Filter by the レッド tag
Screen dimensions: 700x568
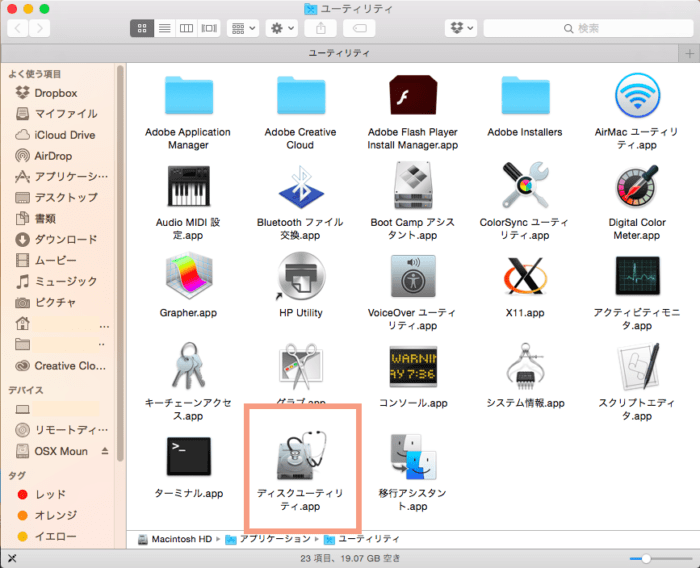point(50,494)
